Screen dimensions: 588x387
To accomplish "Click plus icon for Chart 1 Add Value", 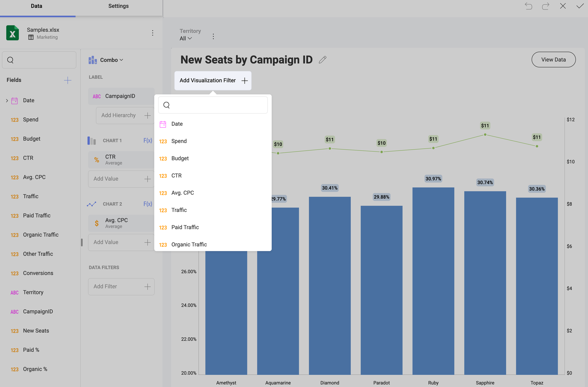I will coord(147,179).
